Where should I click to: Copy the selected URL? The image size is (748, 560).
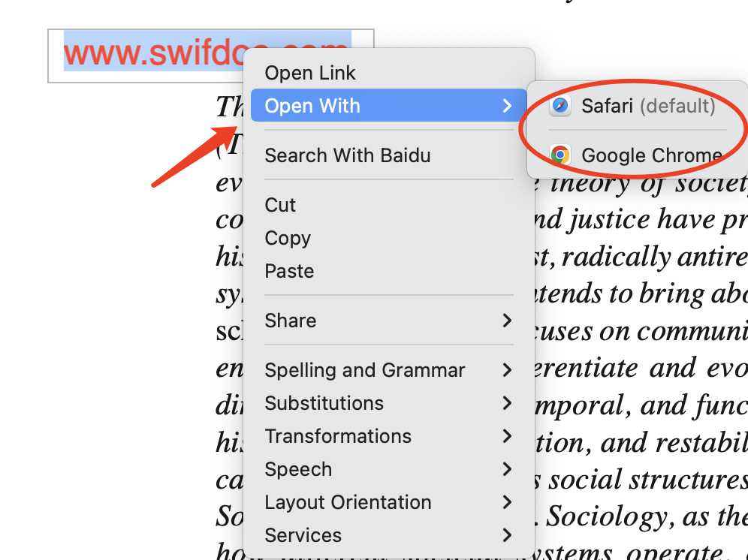pyautogui.click(x=287, y=238)
